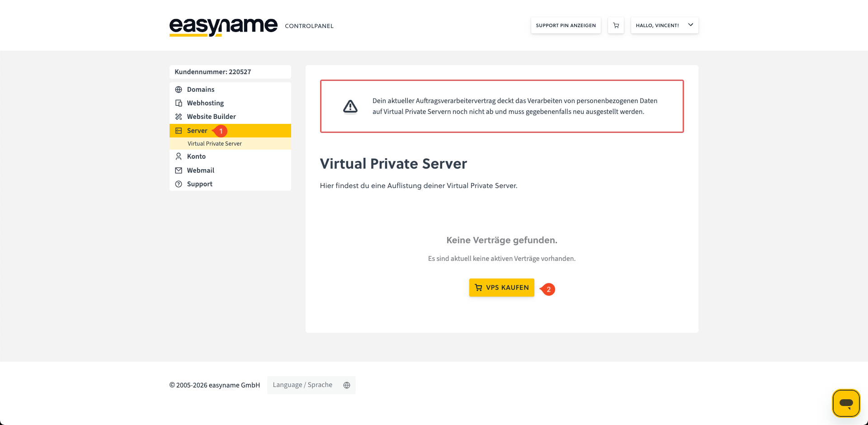Click the Webhosting icon in sidebar
This screenshot has height=425, width=868.
(179, 103)
